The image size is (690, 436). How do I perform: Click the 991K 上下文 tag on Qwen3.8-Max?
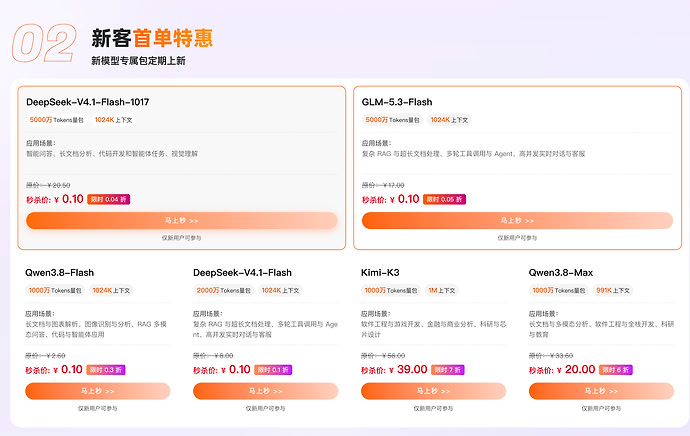613,290
